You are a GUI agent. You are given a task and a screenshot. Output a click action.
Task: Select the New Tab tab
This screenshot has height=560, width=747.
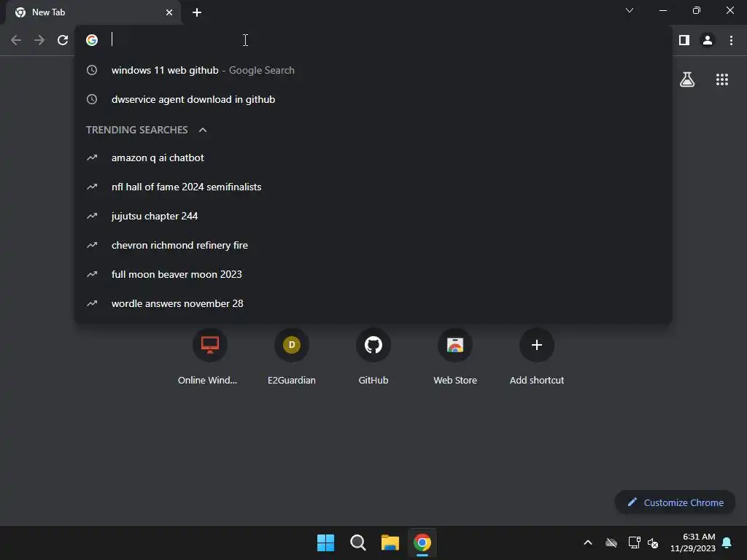(x=93, y=12)
